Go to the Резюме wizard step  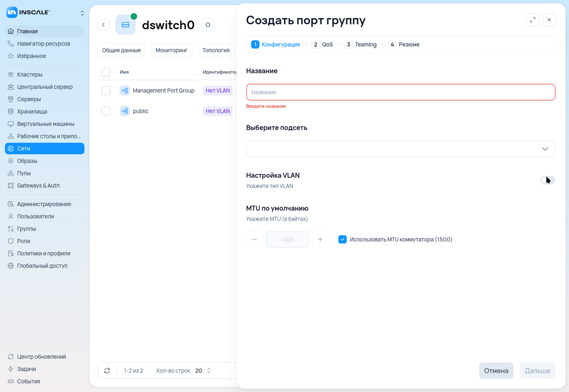point(404,45)
